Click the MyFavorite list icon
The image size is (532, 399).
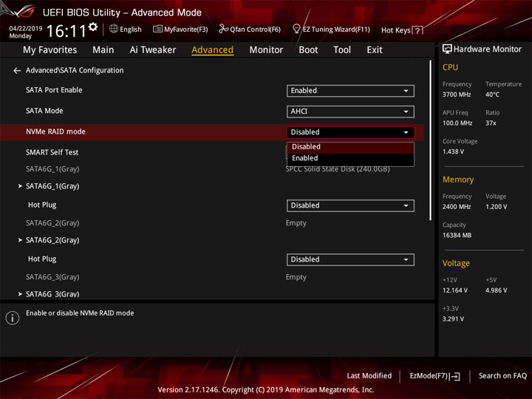157,29
